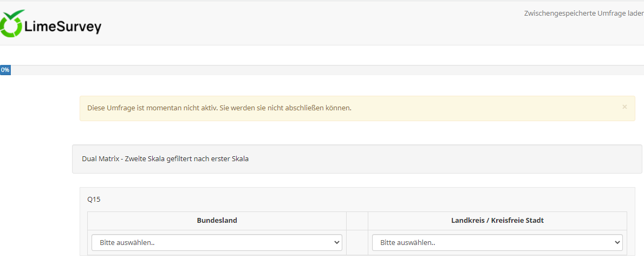The width and height of the screenshot is (644, 265).
Task: Click the Bundesland column header
Action: 217,221
